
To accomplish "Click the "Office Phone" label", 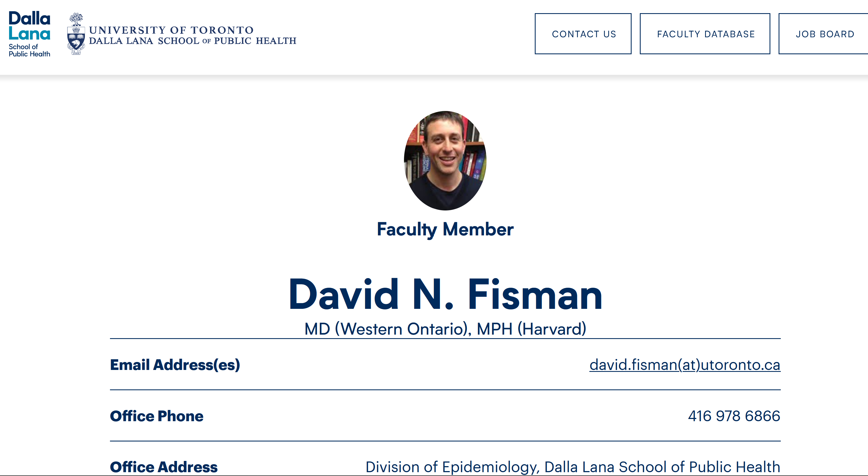I will pos(157,416).
